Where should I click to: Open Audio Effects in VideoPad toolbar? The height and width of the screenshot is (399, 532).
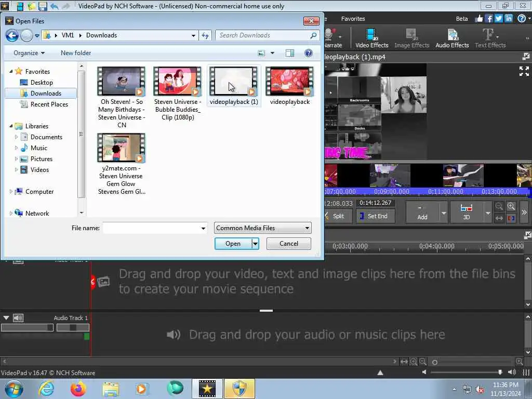coord(452,38)
